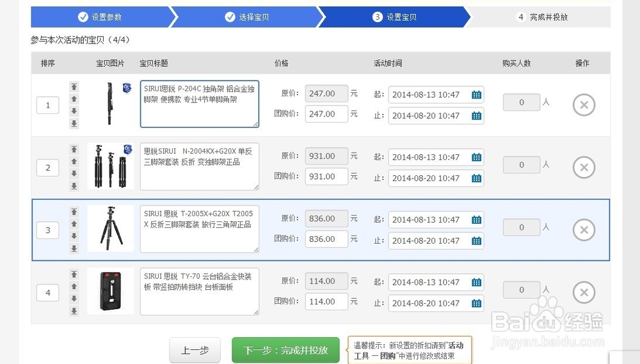Edit group price 931.00 field
This screenshot has height=364, width=640.
click(x=326, y=177)
